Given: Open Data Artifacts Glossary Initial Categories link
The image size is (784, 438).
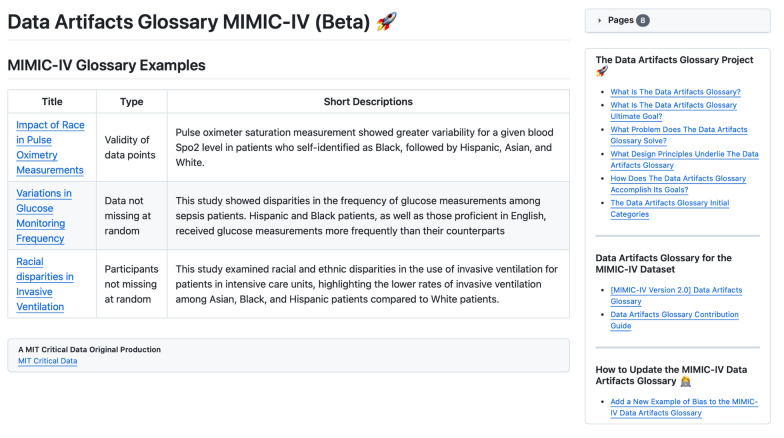Looking at the screenshot, I should [671, 208].
